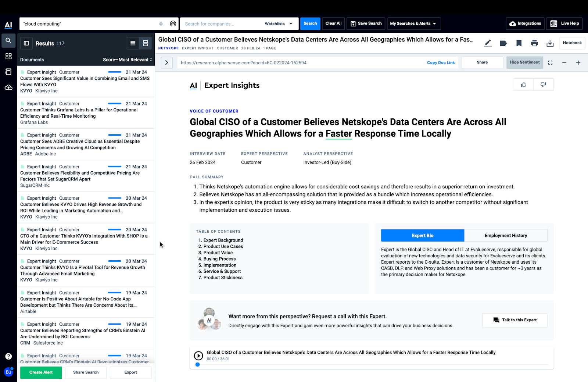Export the results
Viewport: 588px width, 382px height.
tap(130, 372)
